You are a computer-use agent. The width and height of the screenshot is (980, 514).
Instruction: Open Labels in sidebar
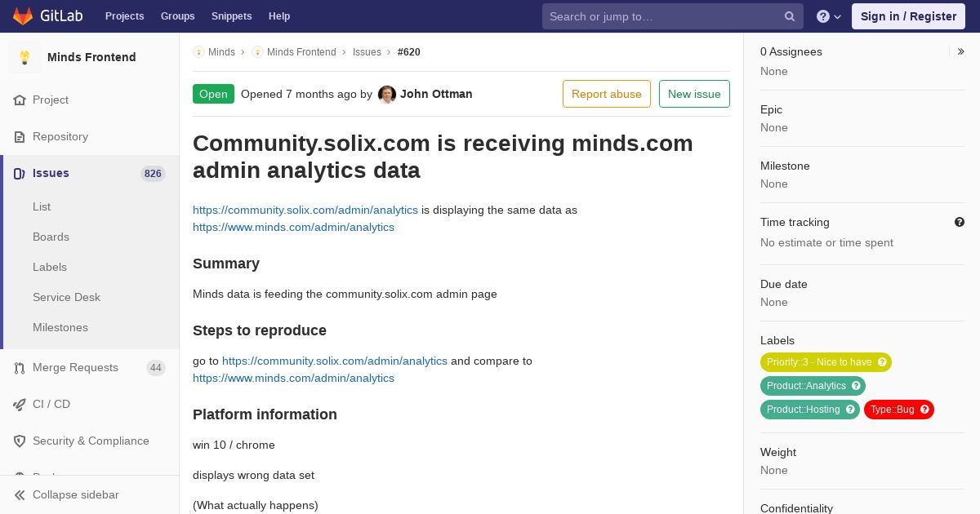click(50, 267)
